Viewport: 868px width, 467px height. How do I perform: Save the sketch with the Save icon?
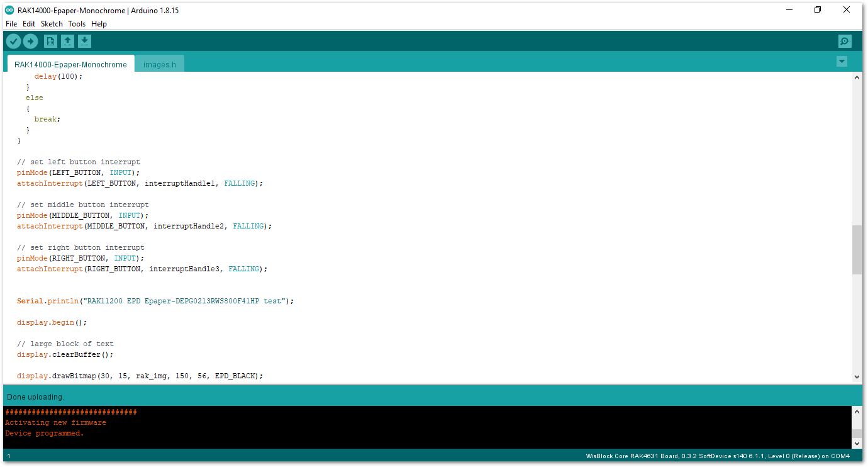(84, 42)
